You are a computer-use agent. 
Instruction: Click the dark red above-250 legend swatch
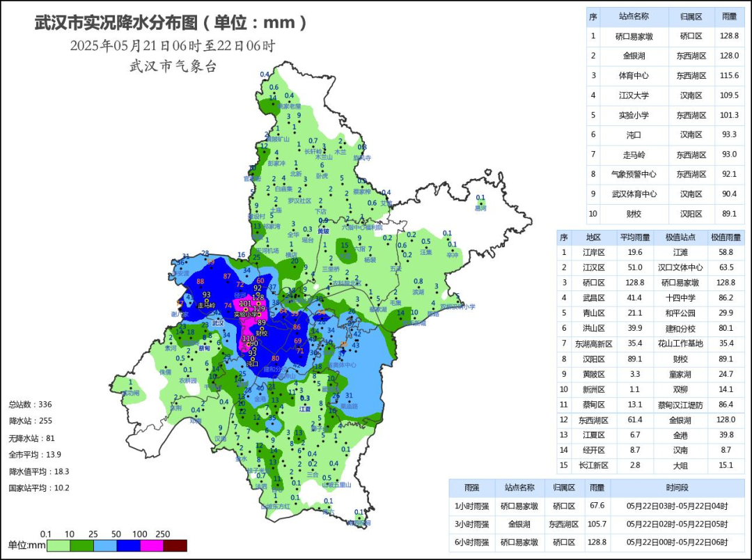tap(175, 545)
